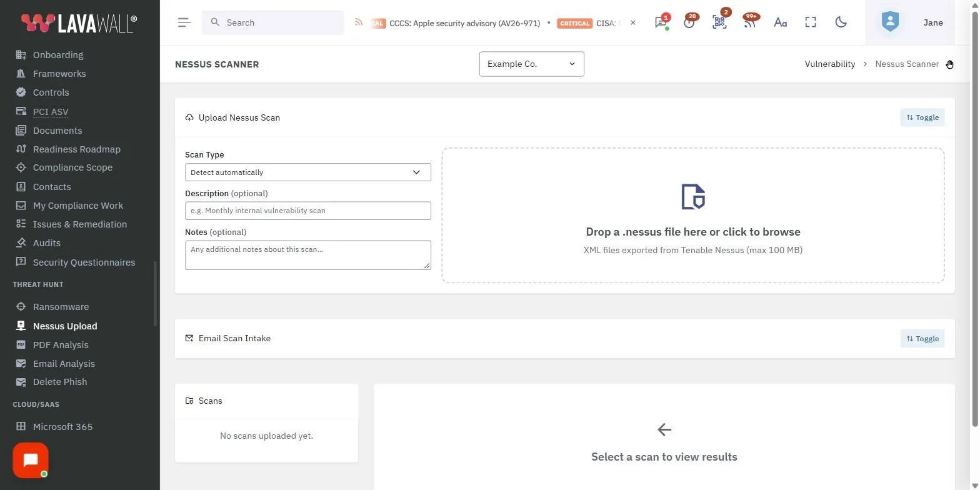
Task: Open Issues & Remediation page
Action: 80,224
